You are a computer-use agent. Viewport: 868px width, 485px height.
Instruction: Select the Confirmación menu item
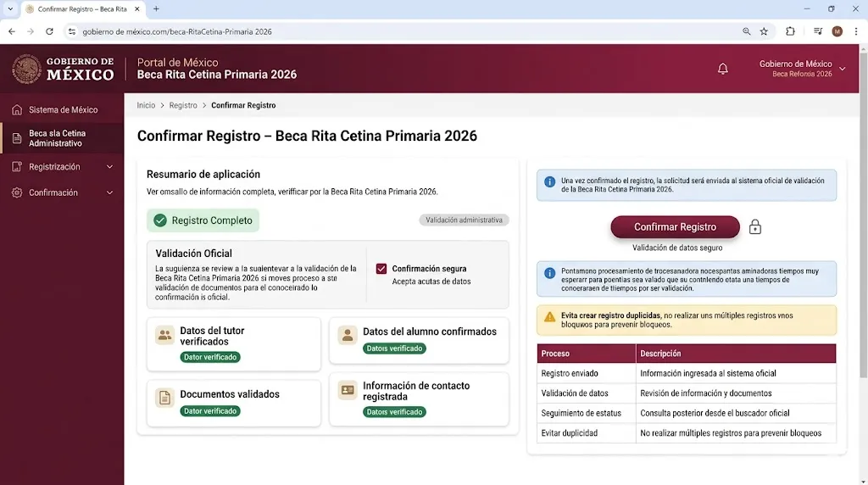point(62,192)
